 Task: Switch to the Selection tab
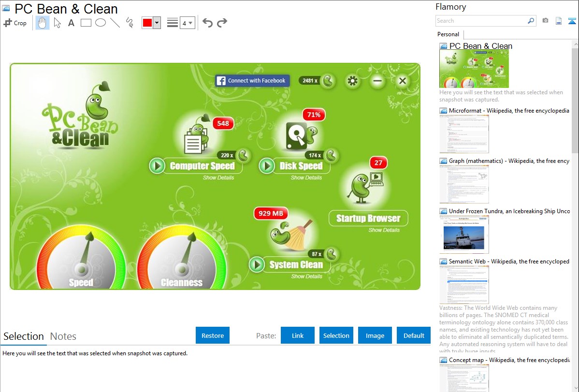(x=24, y=336)
